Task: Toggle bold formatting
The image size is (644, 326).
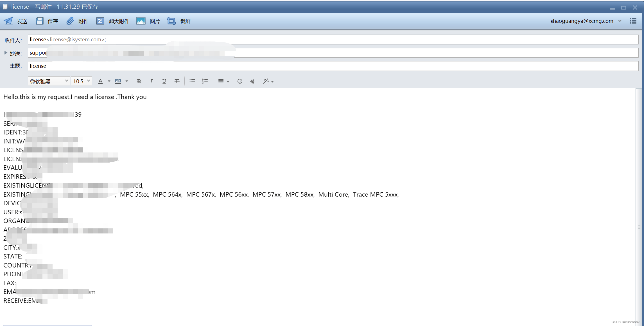Action: coord(139,81)
